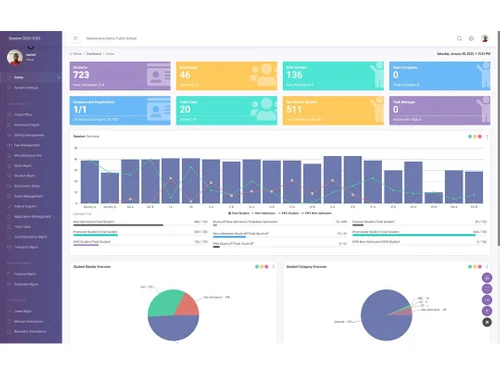This screenshot has width=500, height=375.
Task: Go to Dashboard in the breadcrumb trail
Action: pyautogui.click(x=94, y=54)
